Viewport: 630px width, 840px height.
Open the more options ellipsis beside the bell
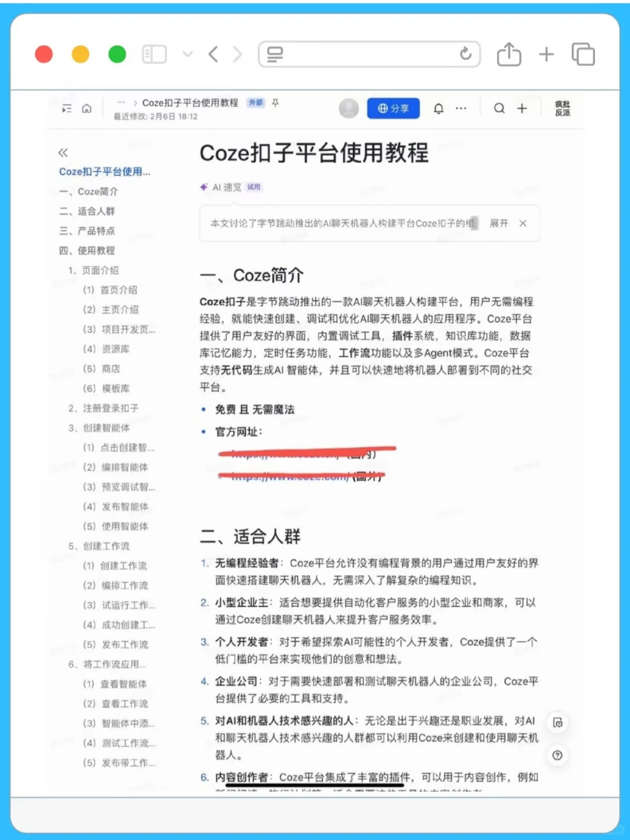(461, 108)
